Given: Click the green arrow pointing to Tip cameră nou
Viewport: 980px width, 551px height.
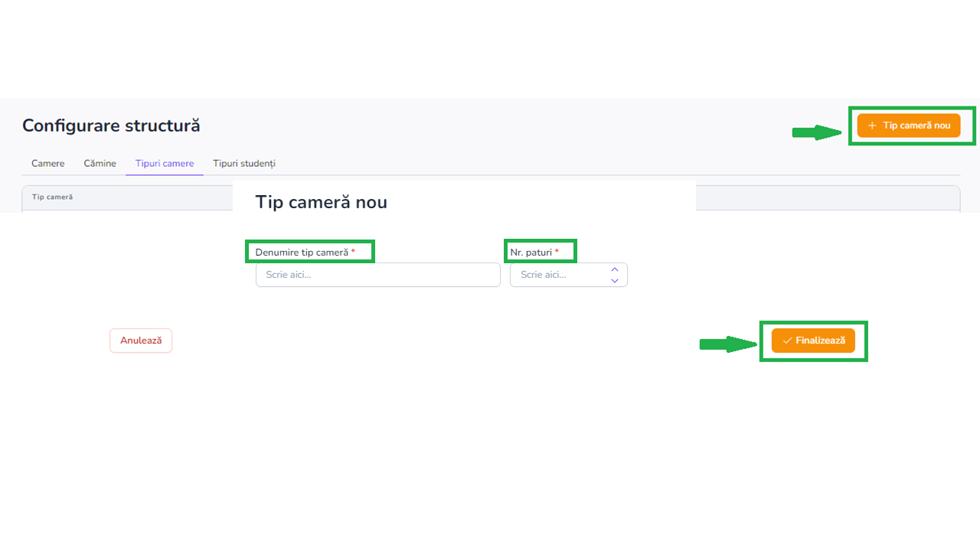Looking at the screenshot, I should coord(817,132).
